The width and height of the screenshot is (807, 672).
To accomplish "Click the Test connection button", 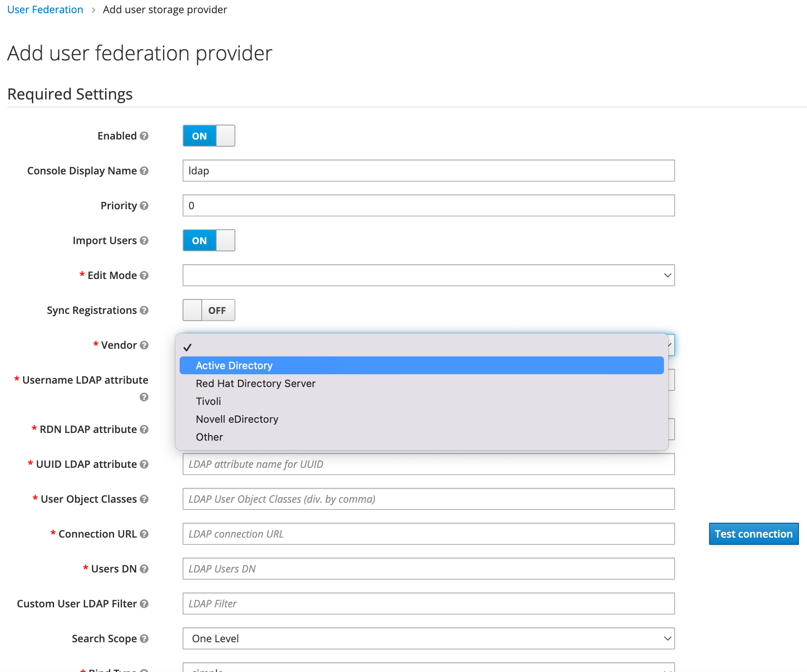I will pos(753,534).
